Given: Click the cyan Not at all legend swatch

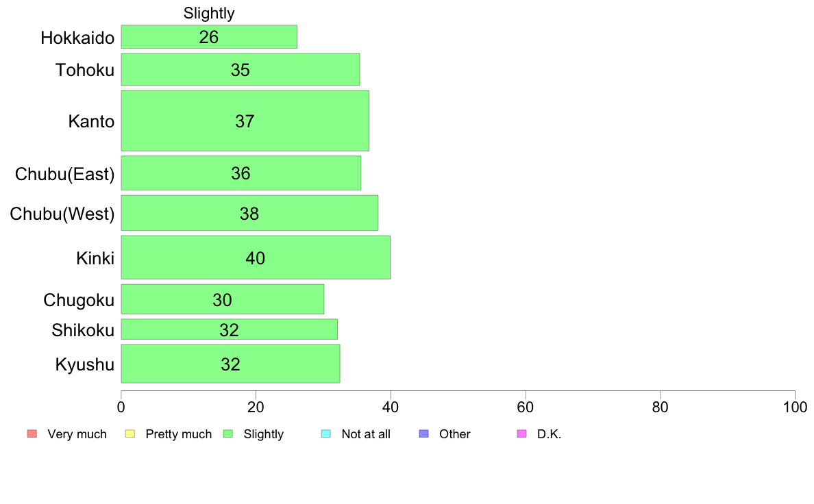Looking at the screenshot, I should pyautogui.click(x=326, y=434).
